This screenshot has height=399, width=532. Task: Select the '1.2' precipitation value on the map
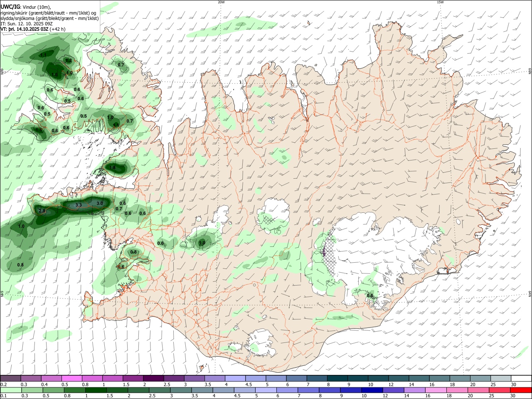point(69,61)
